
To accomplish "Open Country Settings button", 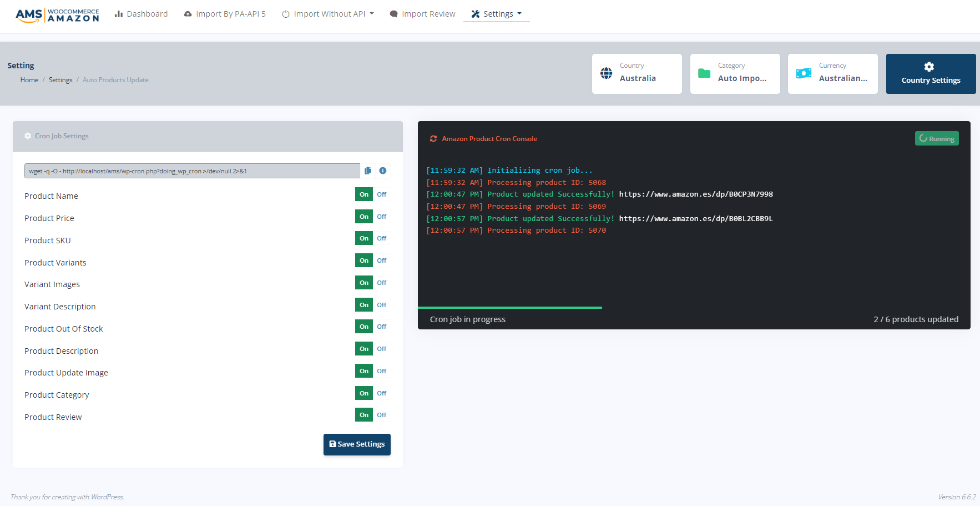I will click(x=931, y=74).
